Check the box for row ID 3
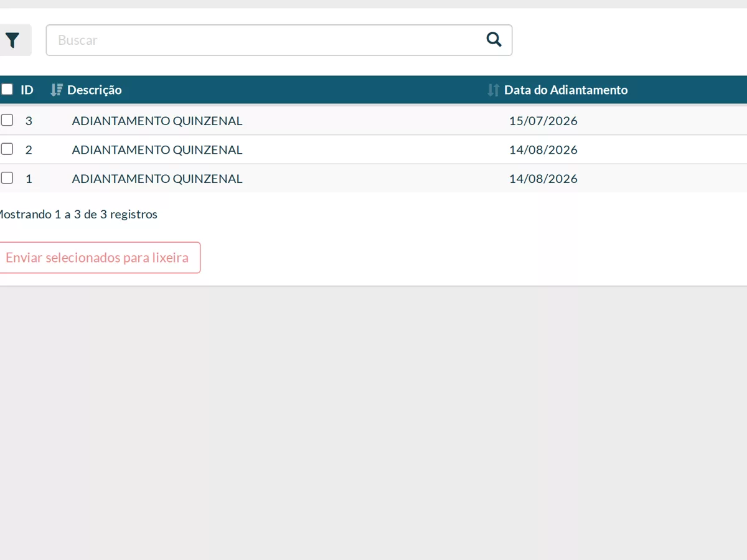747x560 pixels. tap(7, 120)
